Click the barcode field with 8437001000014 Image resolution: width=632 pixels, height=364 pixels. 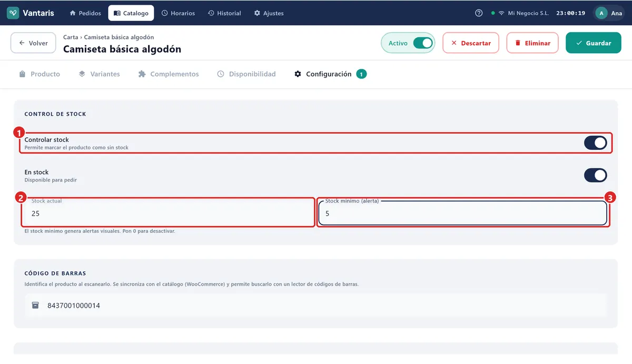[x=315, y=305]
